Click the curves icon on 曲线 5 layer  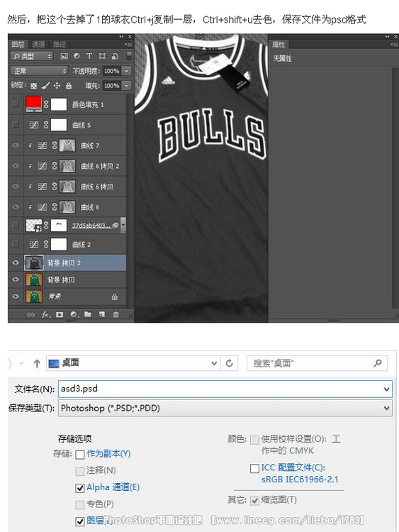[34, 125]
